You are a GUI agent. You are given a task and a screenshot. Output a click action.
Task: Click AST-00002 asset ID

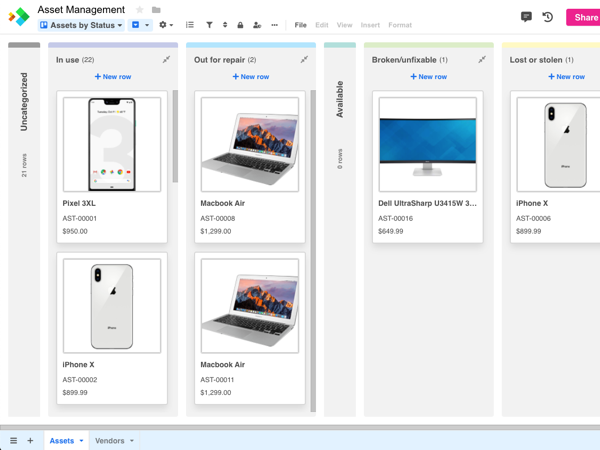pyautogui.click(x=80, y=380)
